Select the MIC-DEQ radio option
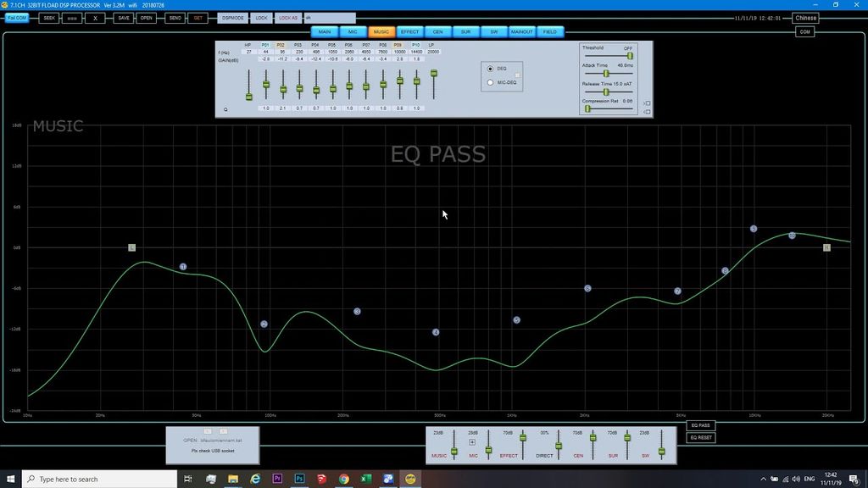This screenshot has width=868, height=488. (490, 82)
